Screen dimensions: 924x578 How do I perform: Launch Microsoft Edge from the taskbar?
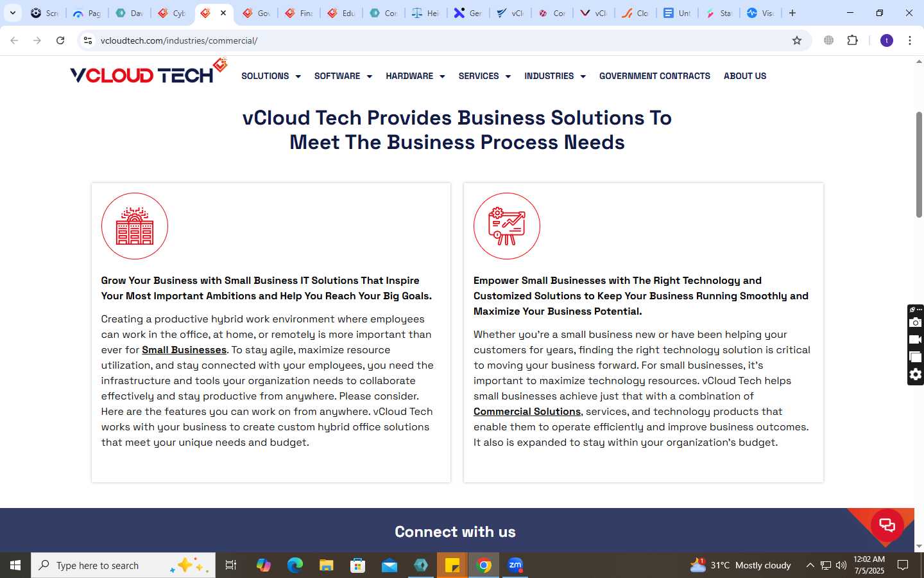(295, 565)
